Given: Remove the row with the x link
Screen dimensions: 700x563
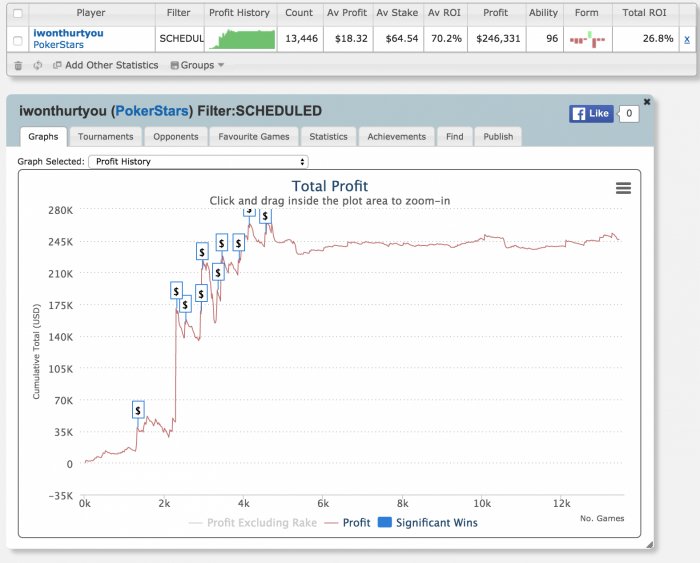Looking at the screenshot, I should (x=687, y=39).
